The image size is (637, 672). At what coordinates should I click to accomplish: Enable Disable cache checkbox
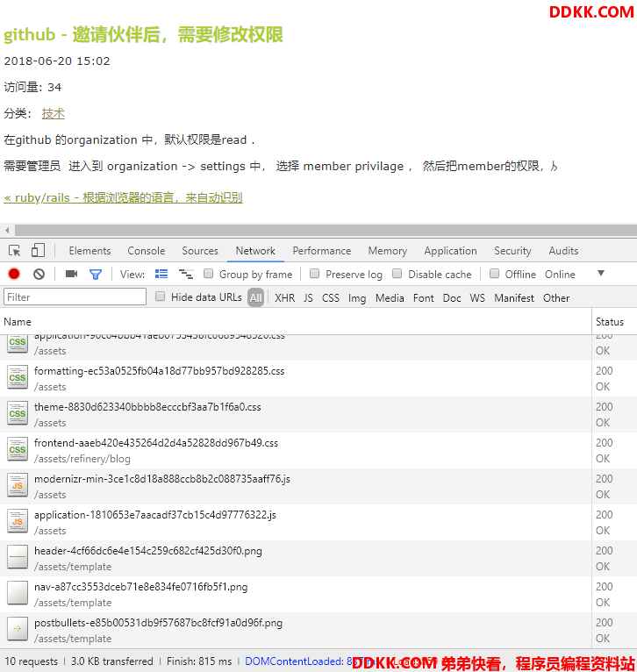pyautogui.click(x=397, y=274)
